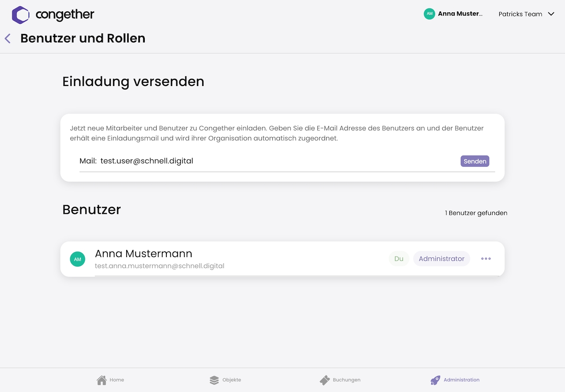Click the Home house icon
565x392 pixels.
tap(102, 380)
